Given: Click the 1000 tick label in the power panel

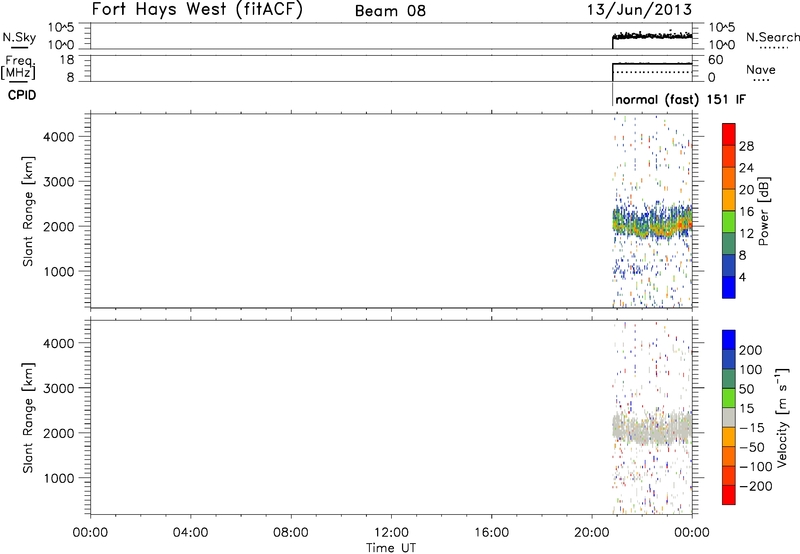Looking at the screenshot, I should 59,271.
